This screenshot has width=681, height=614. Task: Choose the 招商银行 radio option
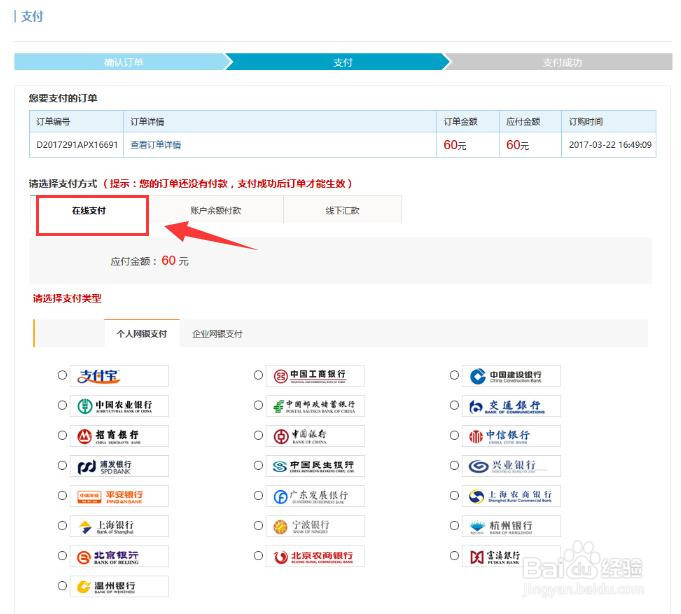coord(62,435)
